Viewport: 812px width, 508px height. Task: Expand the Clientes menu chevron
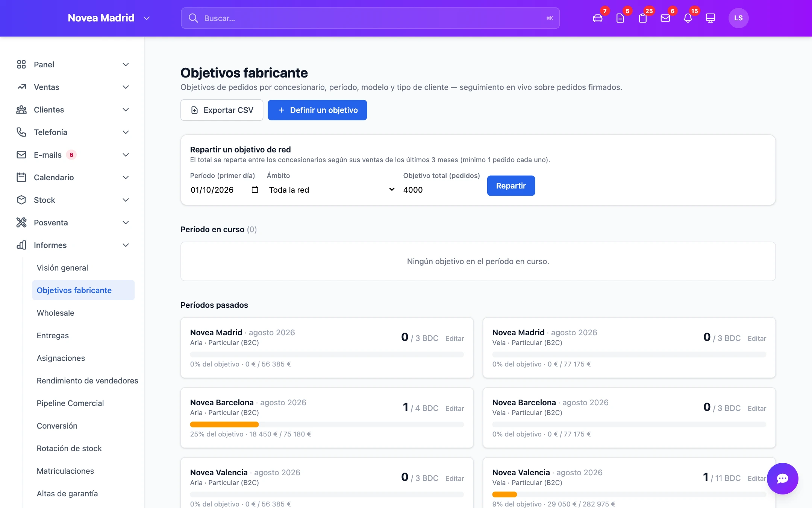[x=126, y=110]
